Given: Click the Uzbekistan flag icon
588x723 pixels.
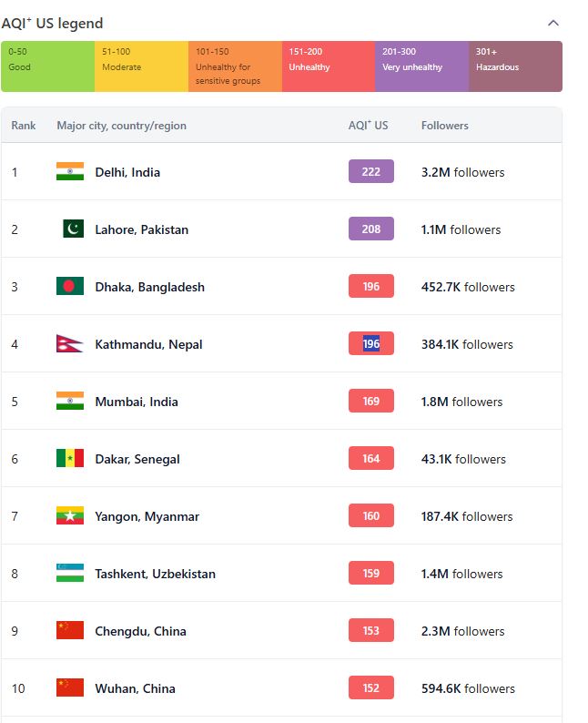Looking at the screenshot, I should pos(70,573).
